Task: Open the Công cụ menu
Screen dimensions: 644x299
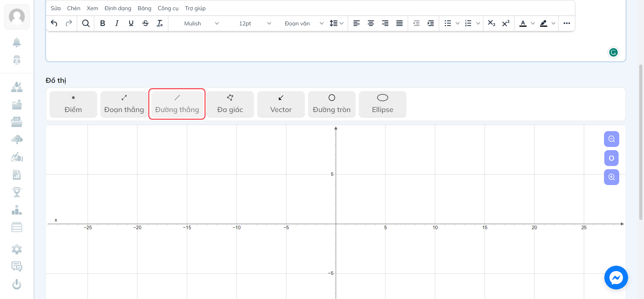Action: point(168,8)
